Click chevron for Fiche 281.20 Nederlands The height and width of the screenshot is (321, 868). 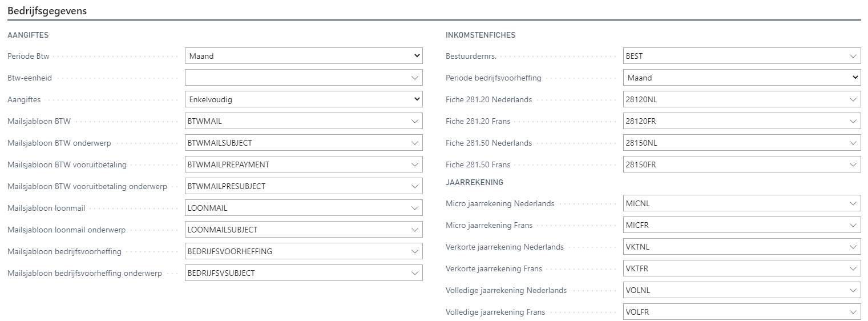click(x=853, y=99)
